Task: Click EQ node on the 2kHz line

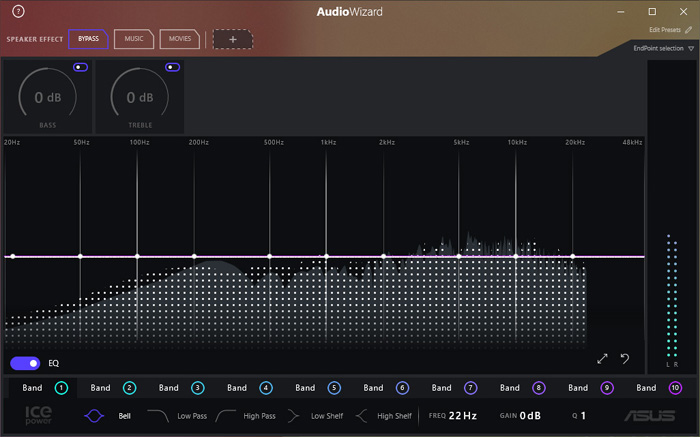Action: [383, 256]
